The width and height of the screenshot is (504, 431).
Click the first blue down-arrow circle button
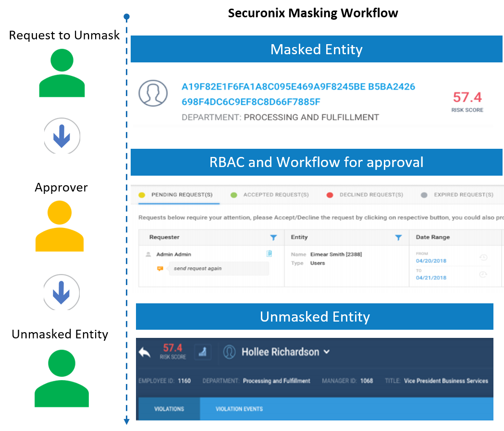[62, 136]
